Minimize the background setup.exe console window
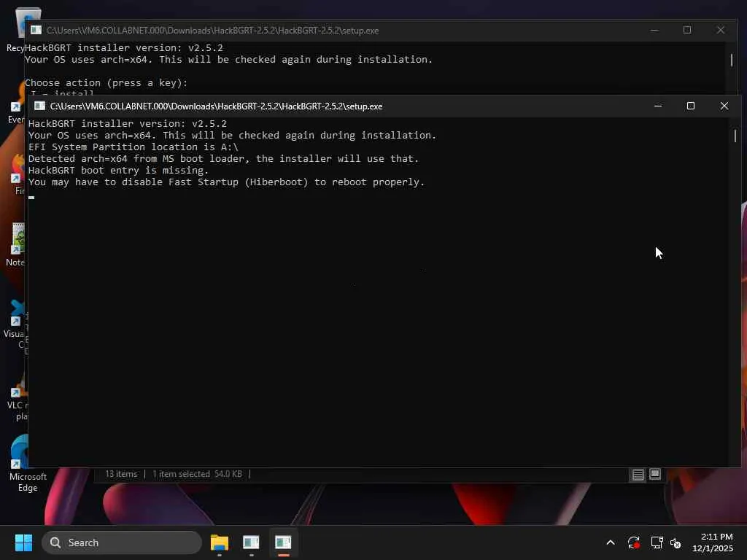The image size is (747, 560). click(654, 30)
